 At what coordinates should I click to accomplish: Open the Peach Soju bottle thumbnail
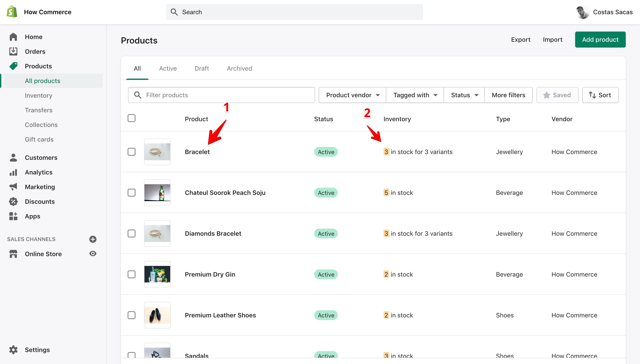click(x=157, y=192)
